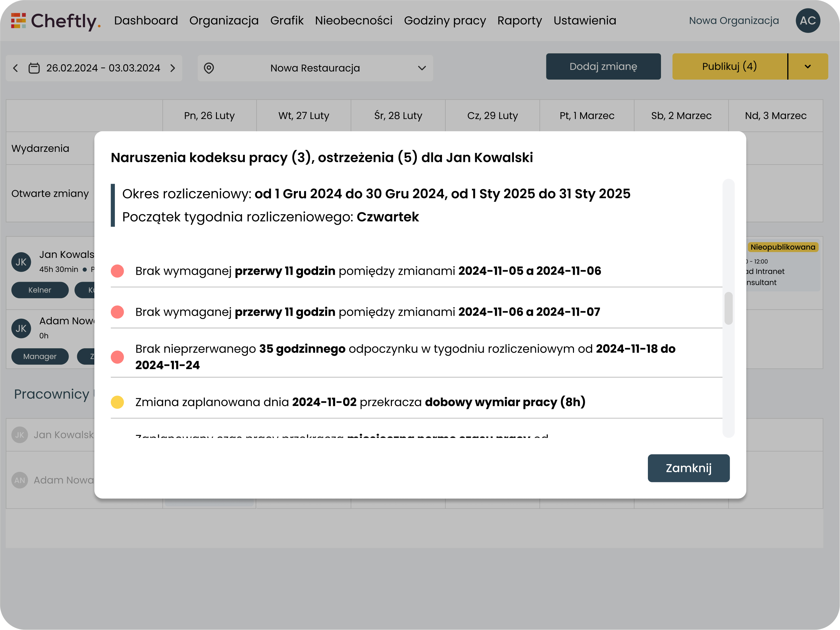Click Początek tygodnia rozliczeniowego: Czwartek text
The image size is (840, 630).
point(270,217)
